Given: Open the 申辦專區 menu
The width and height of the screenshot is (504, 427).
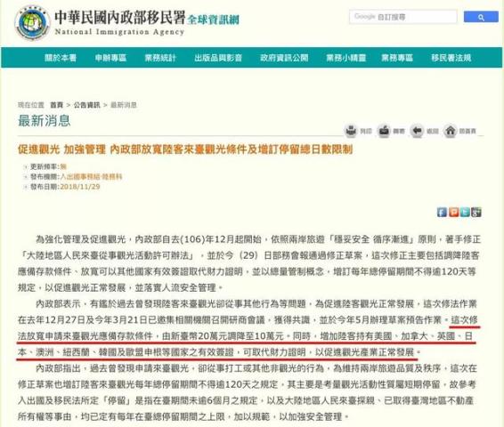Looking at the screenshot, I should (x=110, y=58).
